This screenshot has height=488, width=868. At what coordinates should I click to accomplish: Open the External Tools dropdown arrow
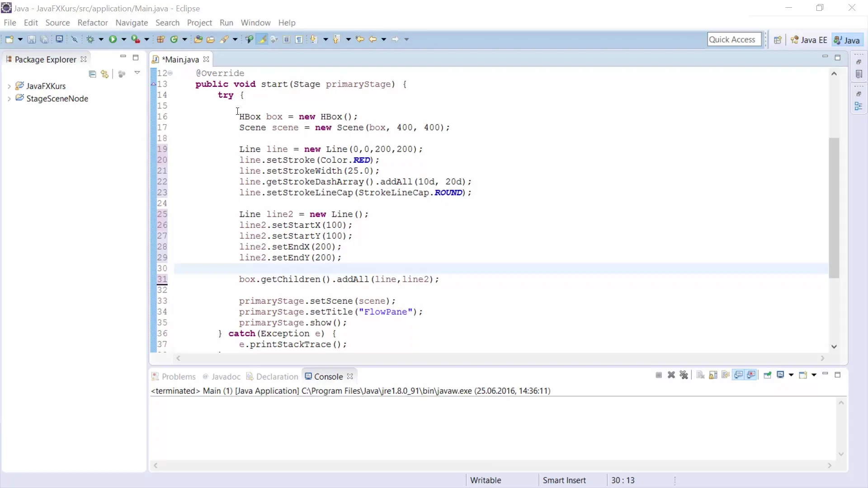tap(146, 39)
